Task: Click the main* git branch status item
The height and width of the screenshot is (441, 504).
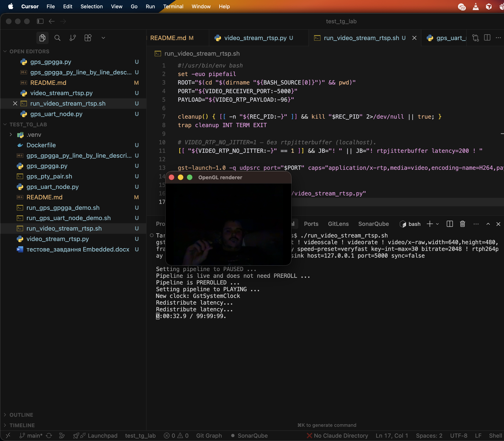Action: click(31, 436)
